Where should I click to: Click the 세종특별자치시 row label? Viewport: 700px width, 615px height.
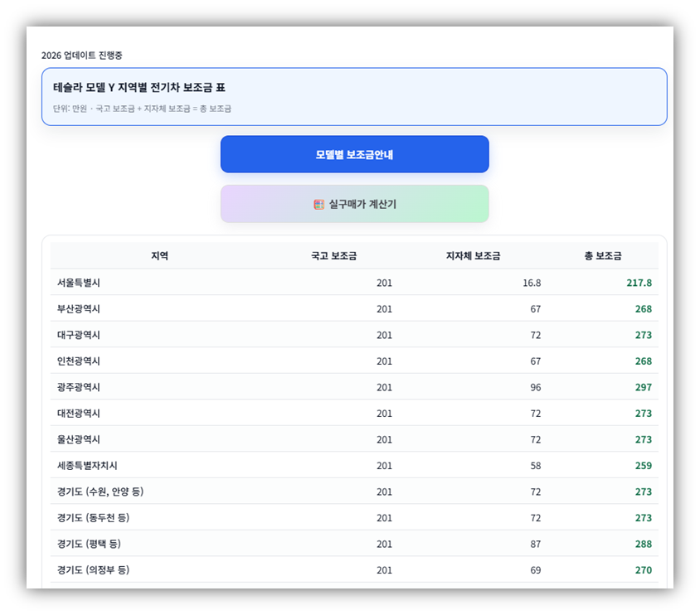coord(87,466)
